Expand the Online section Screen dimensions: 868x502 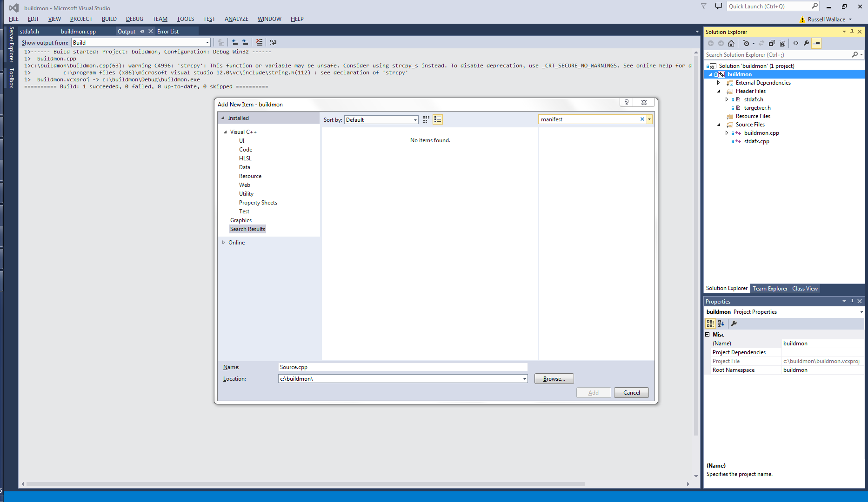point(223,243)
